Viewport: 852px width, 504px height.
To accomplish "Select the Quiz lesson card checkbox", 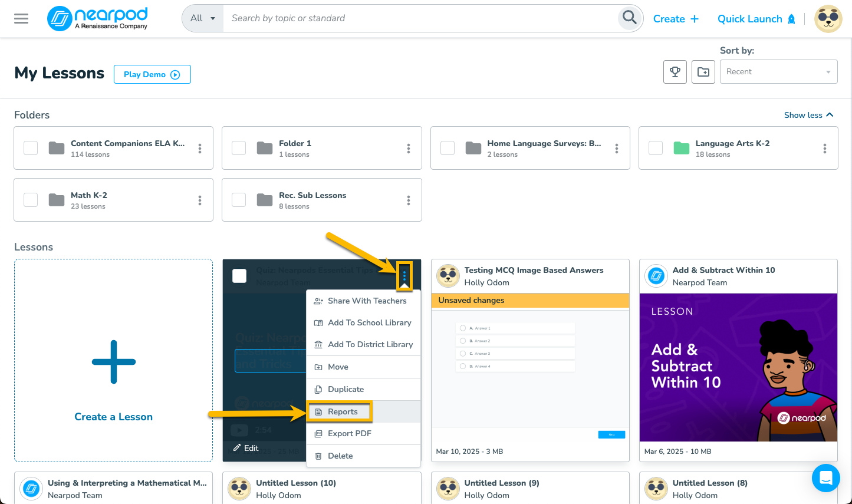I will (239, 276).
